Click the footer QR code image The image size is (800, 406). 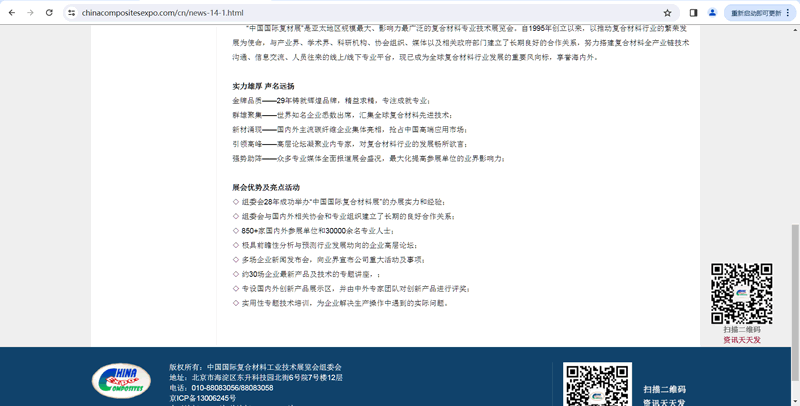pos(597,386)
